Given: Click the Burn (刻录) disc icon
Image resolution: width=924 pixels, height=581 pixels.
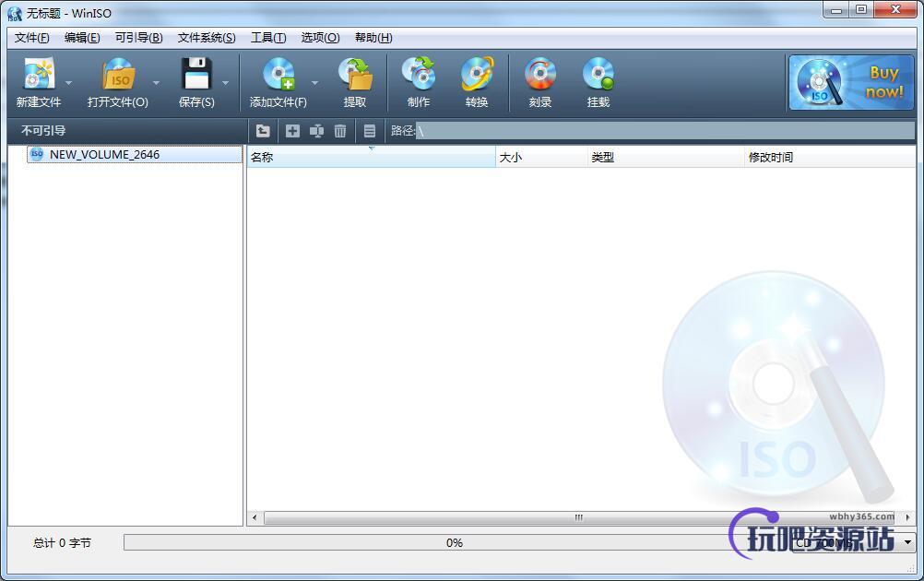Looking at the screenshot, I should (x=539, y=74).
